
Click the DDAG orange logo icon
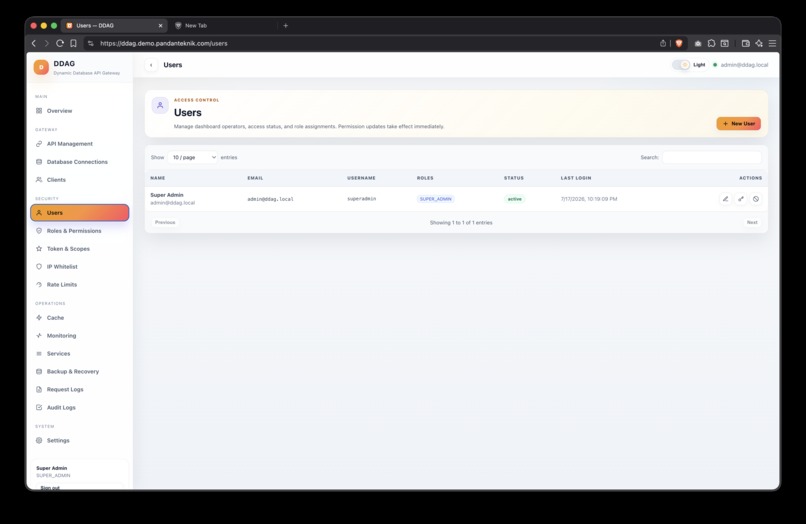[41, 67]
